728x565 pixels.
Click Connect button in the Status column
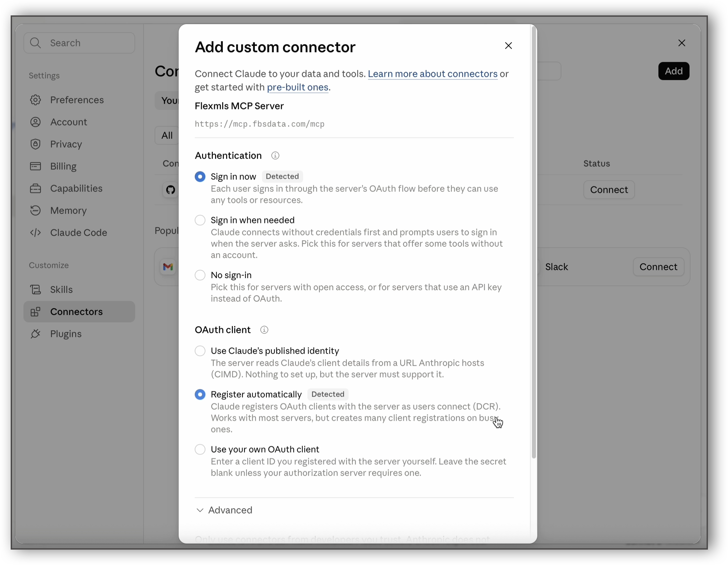click(x=609, y=190)
